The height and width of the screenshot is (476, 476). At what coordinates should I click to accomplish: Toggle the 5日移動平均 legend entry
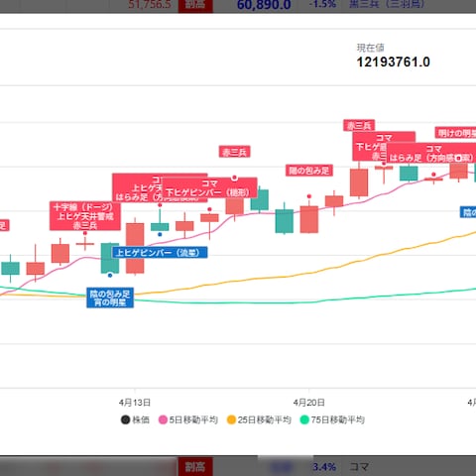coord(188,419)
